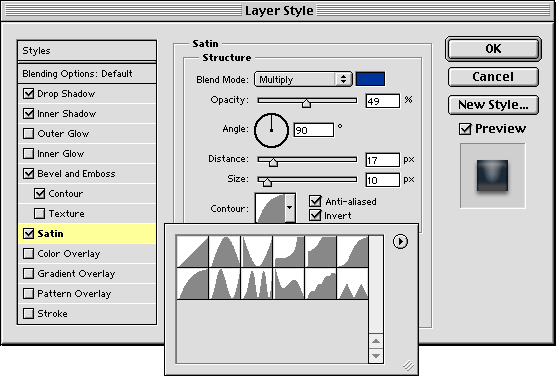This screenshot has height=376, width=556.
Task: Click the New Style... button
Action: (x=493, y=105)
